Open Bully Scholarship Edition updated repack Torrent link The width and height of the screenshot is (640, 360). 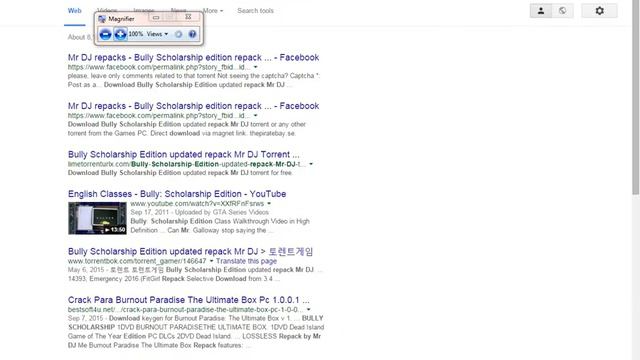click(184, 155)
